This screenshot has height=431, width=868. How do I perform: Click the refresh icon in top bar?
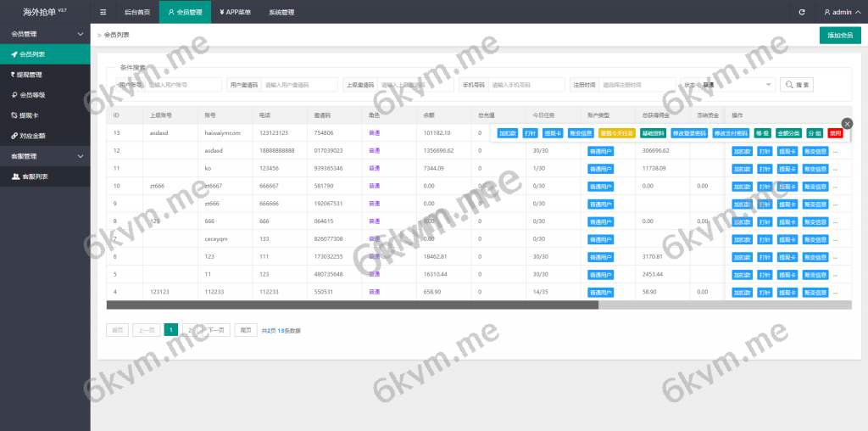[x=802, y=13]
